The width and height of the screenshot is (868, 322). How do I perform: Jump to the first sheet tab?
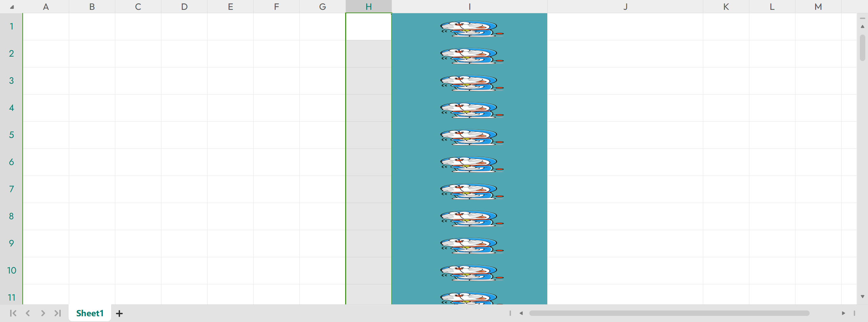click(13, 313)
